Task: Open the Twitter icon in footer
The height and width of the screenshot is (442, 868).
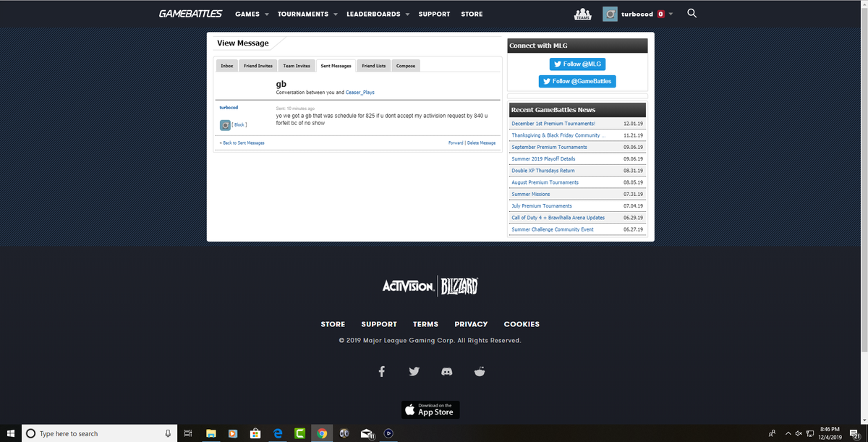Action: pos(414,371)
